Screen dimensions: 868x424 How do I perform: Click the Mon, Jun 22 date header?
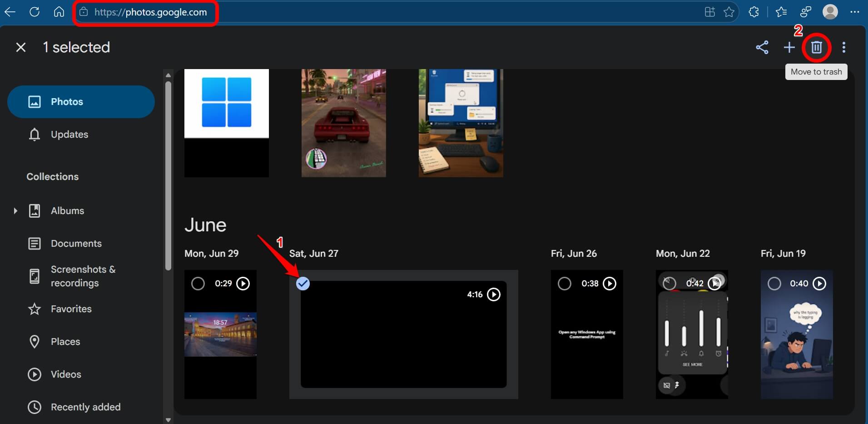click(683, 254)
